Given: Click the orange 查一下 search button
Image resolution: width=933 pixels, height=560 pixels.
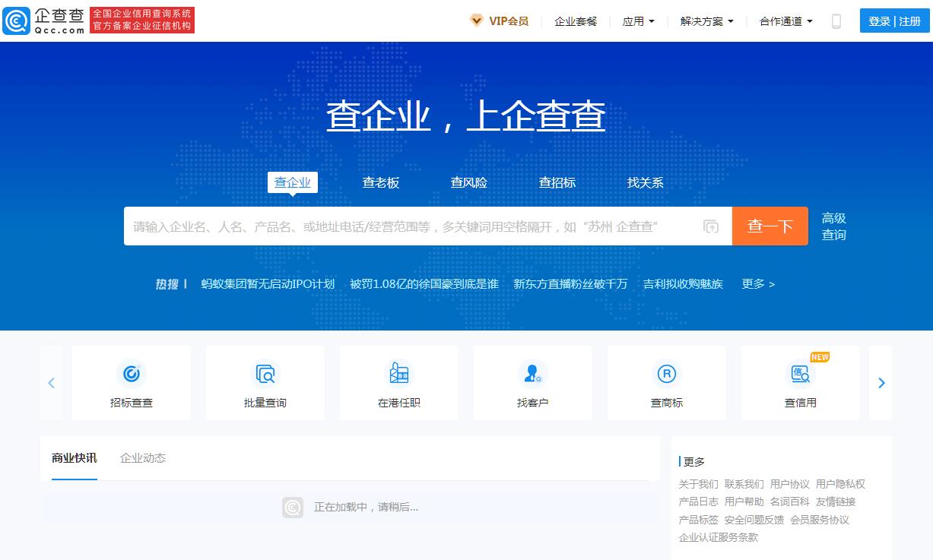Looking at the screenshot, I should click(x=770, y=226).
